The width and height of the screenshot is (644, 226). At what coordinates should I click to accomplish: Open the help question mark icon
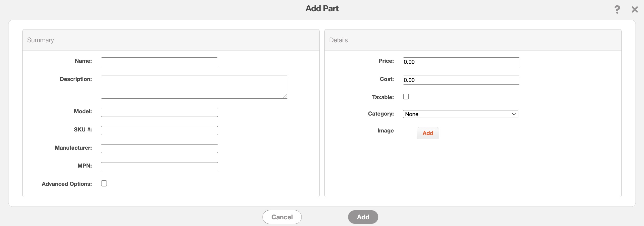pos(617,9)
